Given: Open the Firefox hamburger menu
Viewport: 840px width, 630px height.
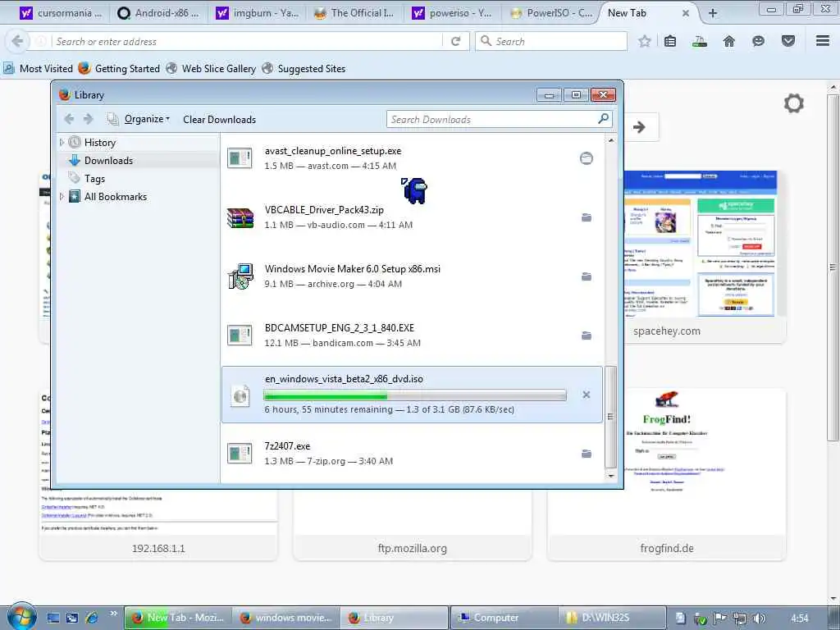Looking at the screenshot, I should tap(823, 41).
